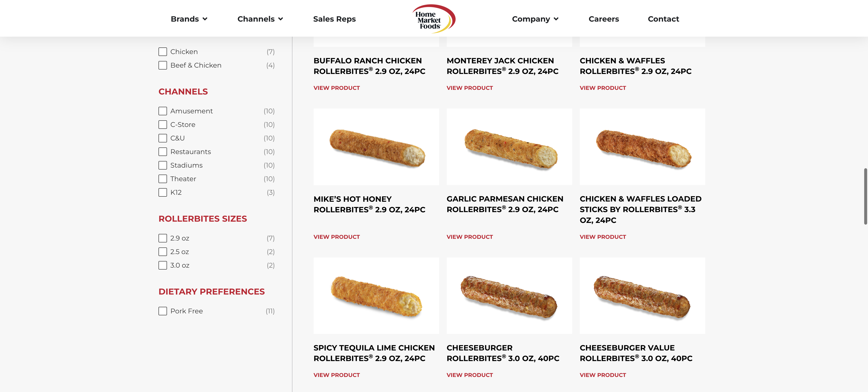Click the Home Market Foods logo
Screen dimensions: 868x392
pos(434,19)
